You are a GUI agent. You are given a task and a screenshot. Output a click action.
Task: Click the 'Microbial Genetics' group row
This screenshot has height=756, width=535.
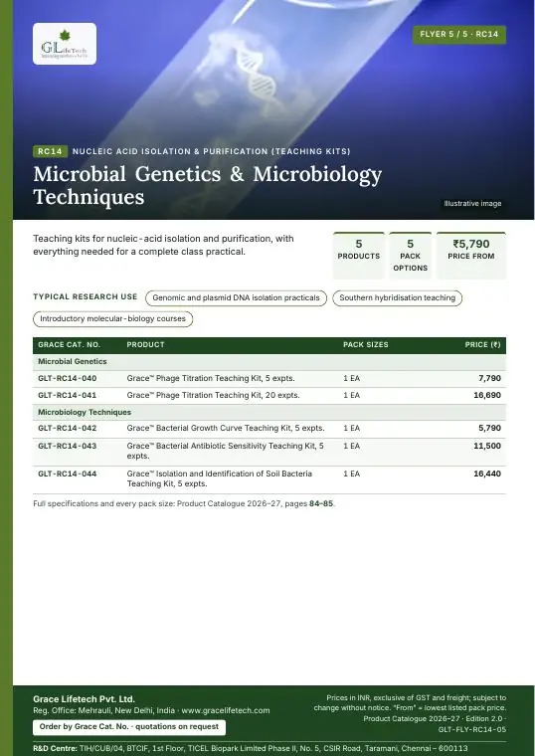[x=269, y=362]
